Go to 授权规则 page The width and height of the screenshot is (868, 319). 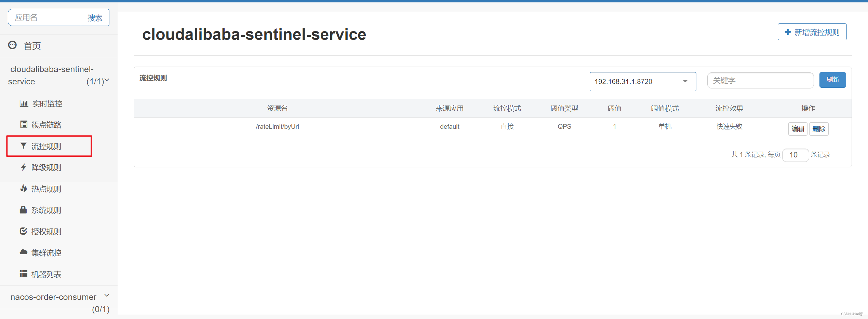tap(46, 232)
